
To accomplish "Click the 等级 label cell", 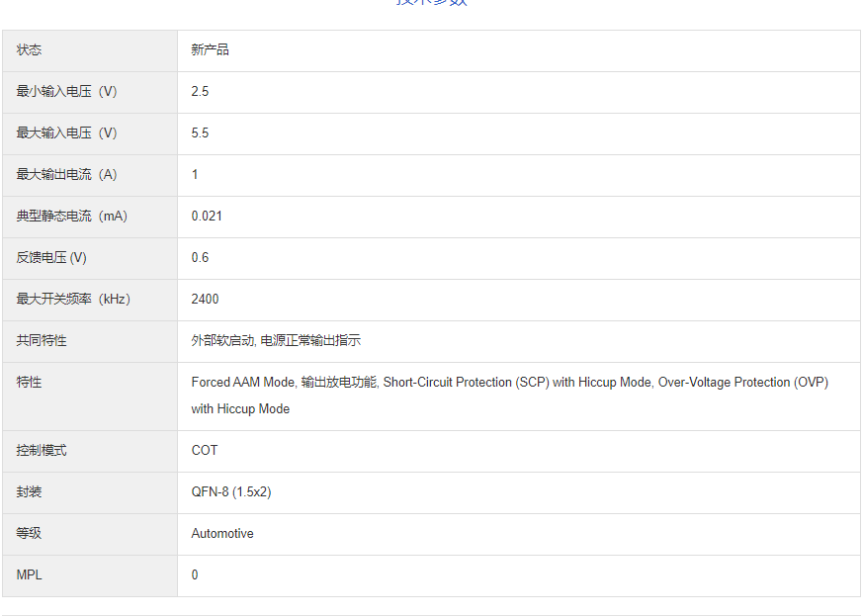I will click(x=90, y=534).
